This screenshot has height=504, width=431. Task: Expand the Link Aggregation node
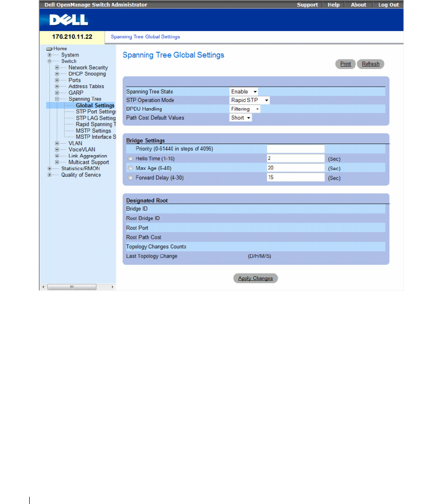pyautogui.click(x=57, y=156)
